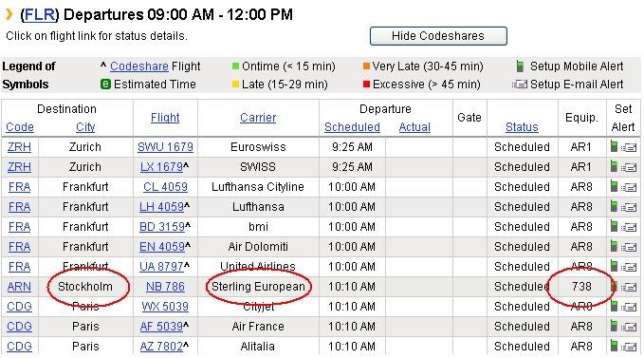
Task: Set e-mail alert for LH 4059 flight
Action: point(629,207)
